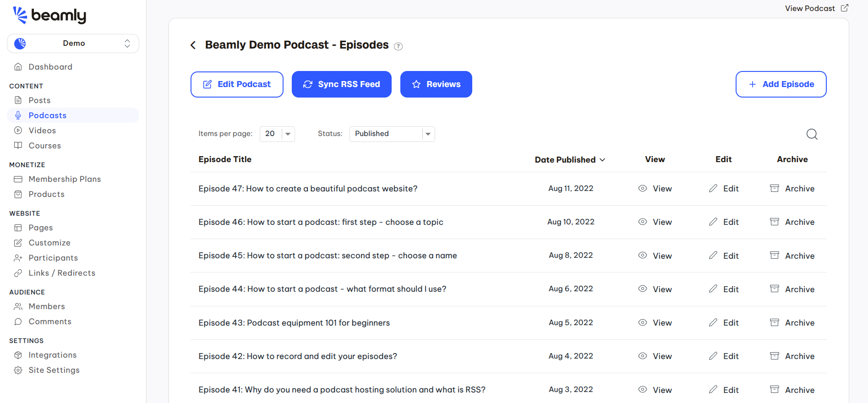Click the Aug 10, 2022 date
This screenshot has width=868, height=403.
point(571,222)
